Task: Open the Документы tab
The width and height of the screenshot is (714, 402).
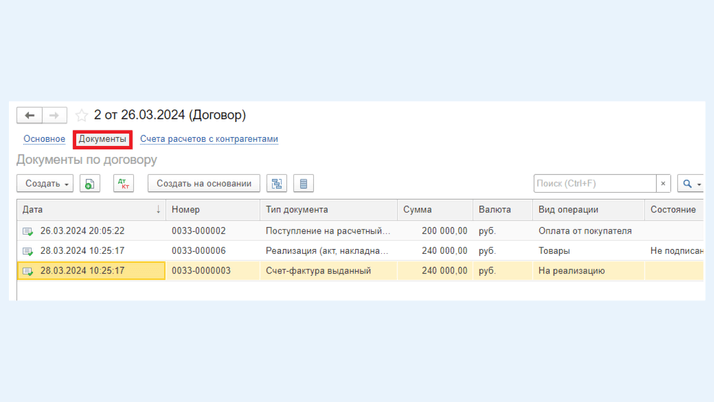Action: [x=102, y=139]
